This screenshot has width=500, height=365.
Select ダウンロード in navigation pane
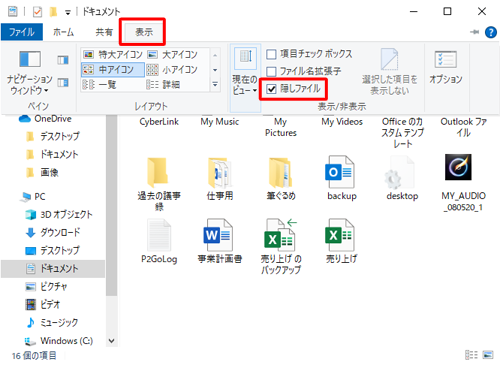[53, 232]
